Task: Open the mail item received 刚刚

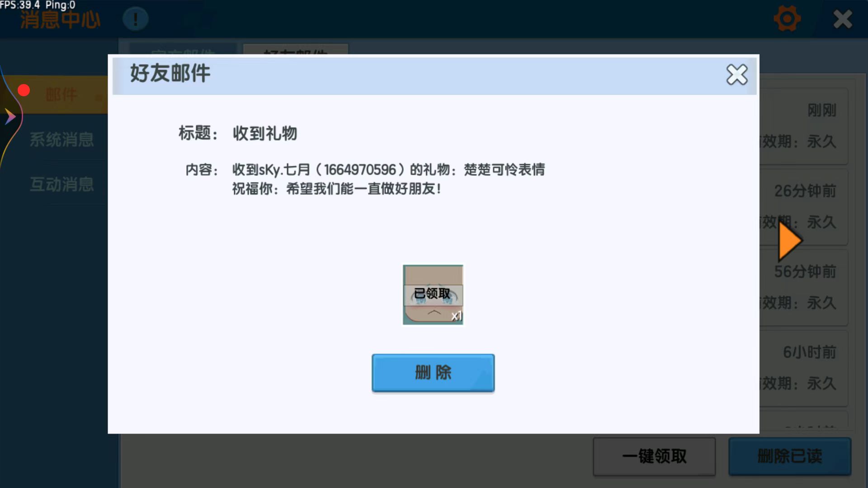Action: pos(805,126)
